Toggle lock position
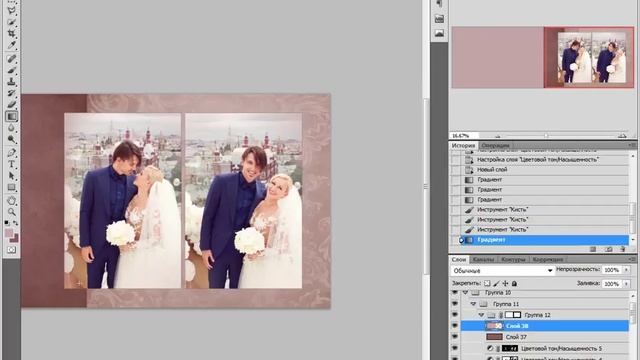 (x=505, y=283)
